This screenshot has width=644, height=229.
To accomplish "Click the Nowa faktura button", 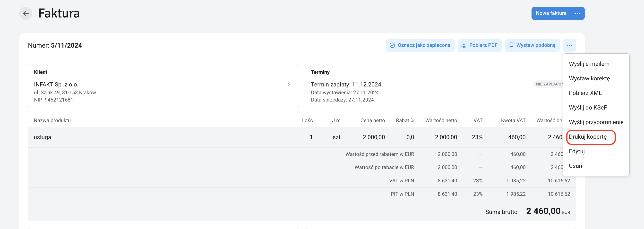I will [551, 13].
